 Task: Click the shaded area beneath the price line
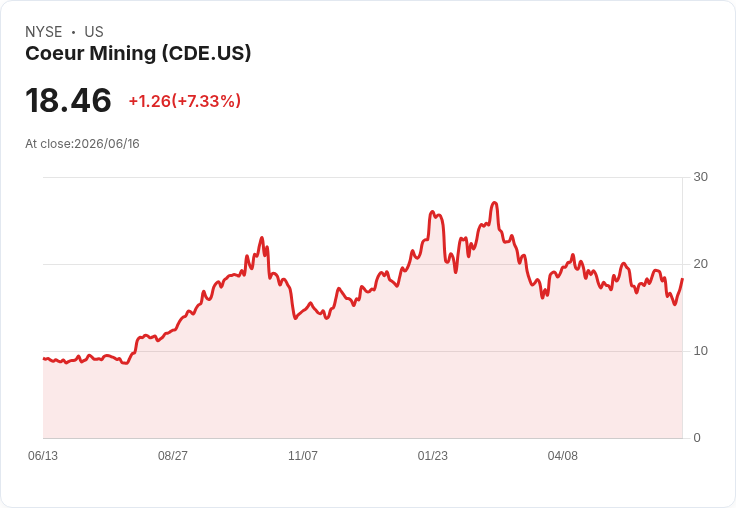[362, 376]
